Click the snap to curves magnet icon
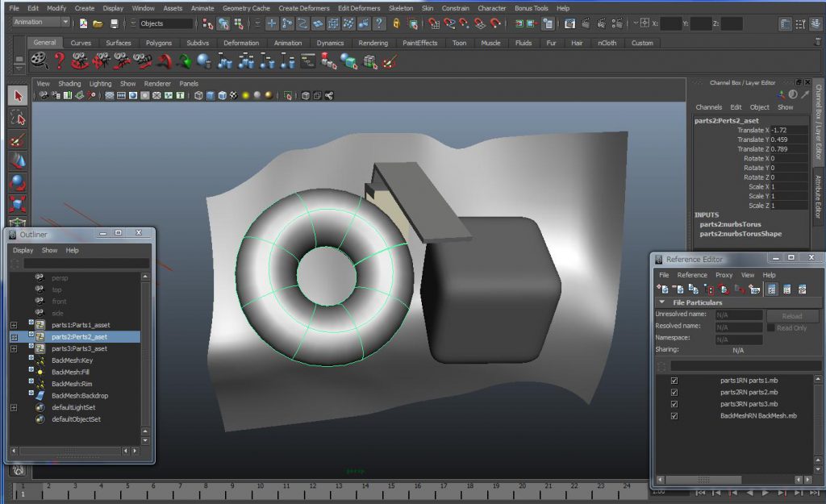 pyautogui.click(x=449, y=23)
